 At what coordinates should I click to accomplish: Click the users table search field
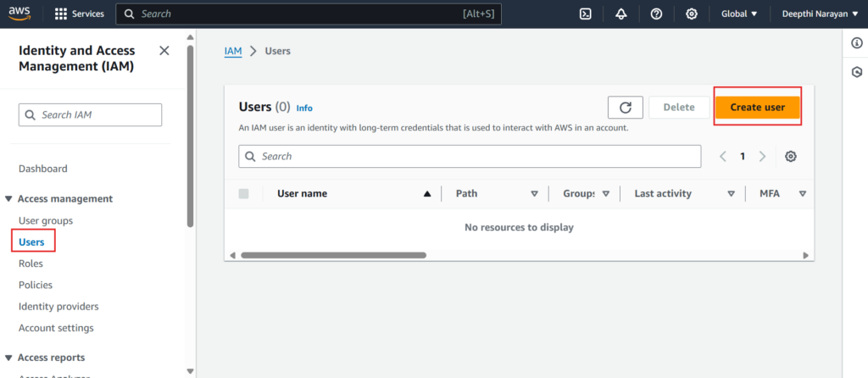pos(470,157)
